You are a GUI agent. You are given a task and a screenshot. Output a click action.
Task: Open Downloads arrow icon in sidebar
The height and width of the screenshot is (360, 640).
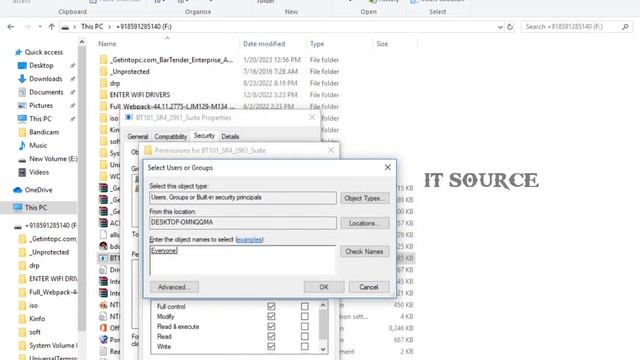pos(22,79)
